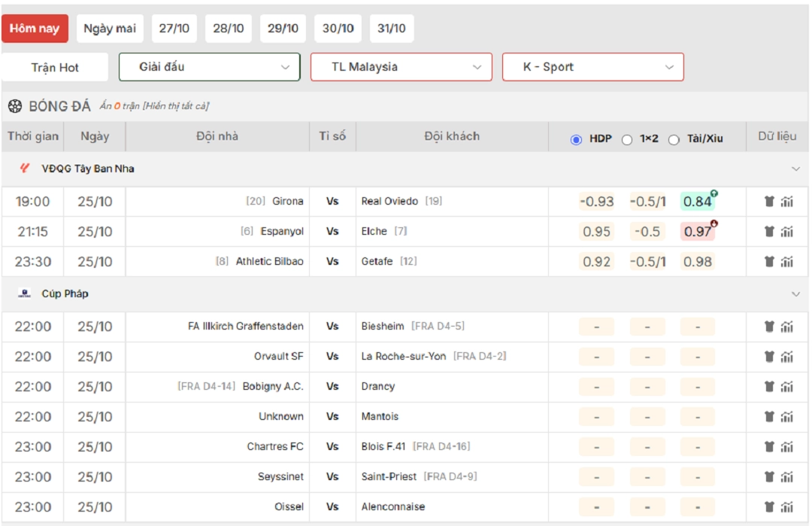
Task: Select the 29/10 date tab
Action: point(283,29)
